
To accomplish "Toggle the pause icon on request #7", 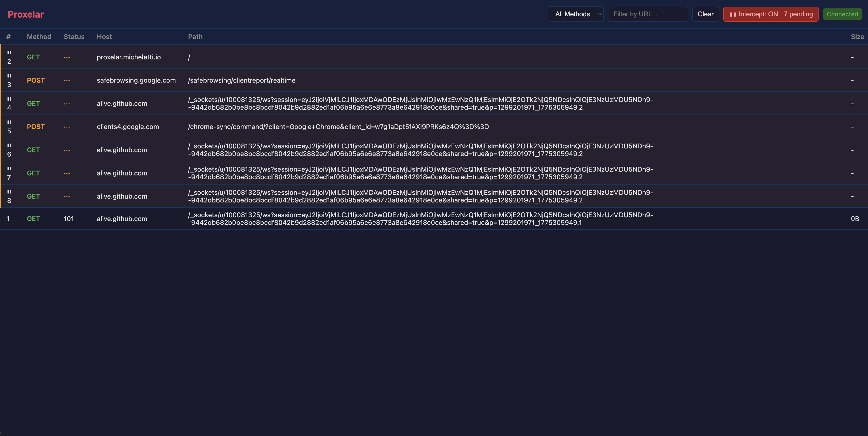I will click(x=9, y=169).
